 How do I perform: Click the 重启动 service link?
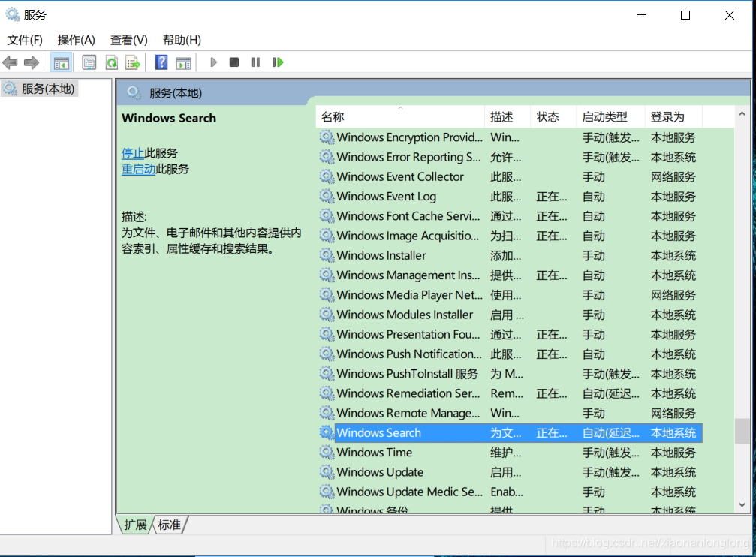pos(138,169)
